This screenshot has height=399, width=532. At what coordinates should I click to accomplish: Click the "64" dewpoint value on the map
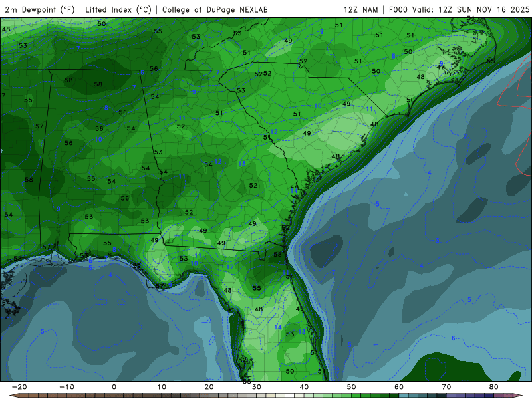tap(6, 303)
